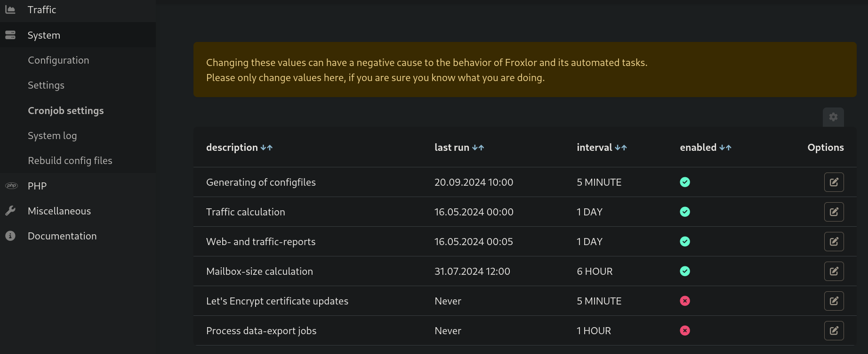Select the 'Process data-export jobs' description
This screenshot has height=354, width=868.
pyautogui.click(x=261, y=330)
